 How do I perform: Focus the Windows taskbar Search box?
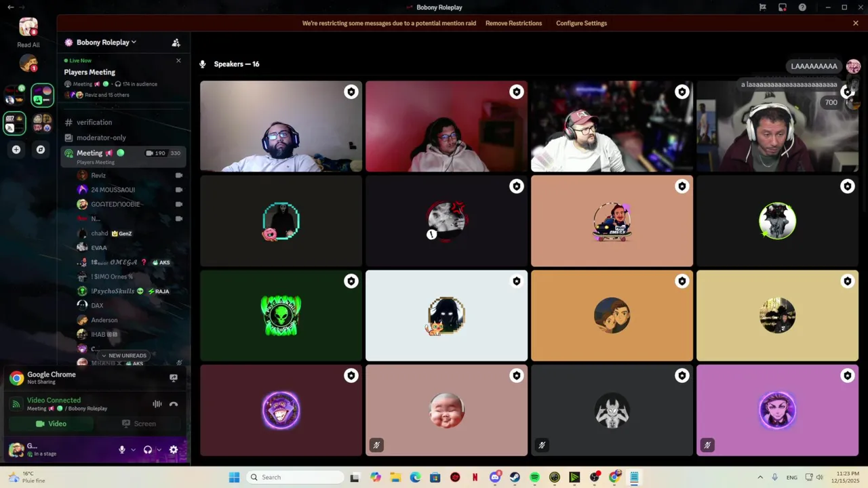coord(294,477)
